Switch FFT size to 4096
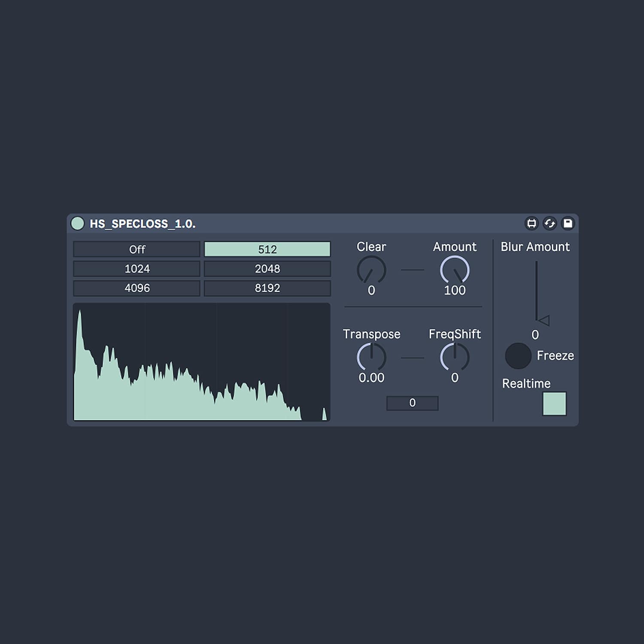This screenshot has width=644, height=644. coord(137,288)
